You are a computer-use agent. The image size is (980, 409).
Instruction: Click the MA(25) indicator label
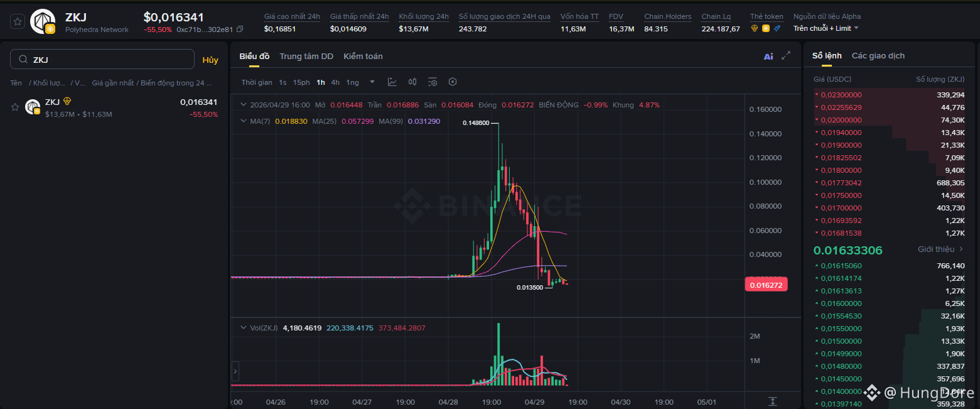coord(325,121)
